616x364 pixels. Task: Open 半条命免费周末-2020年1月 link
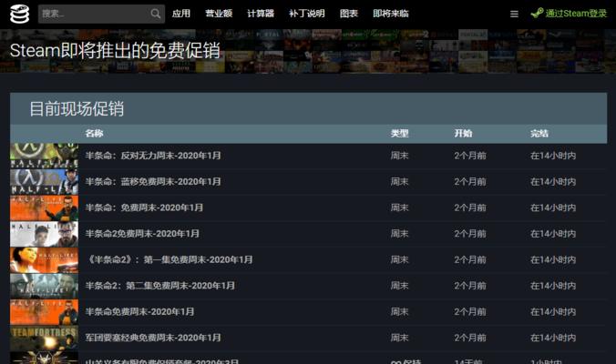pyautogui.click(x=139, y=312)
